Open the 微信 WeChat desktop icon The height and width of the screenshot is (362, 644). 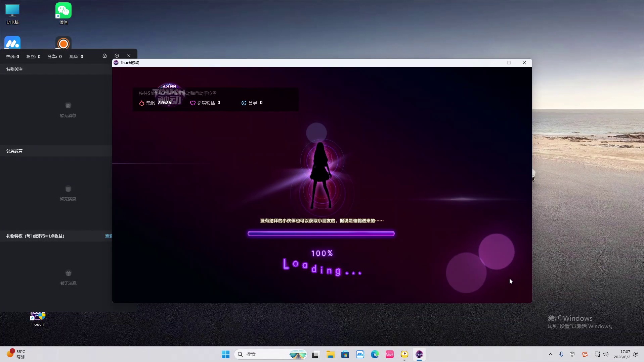63,14
